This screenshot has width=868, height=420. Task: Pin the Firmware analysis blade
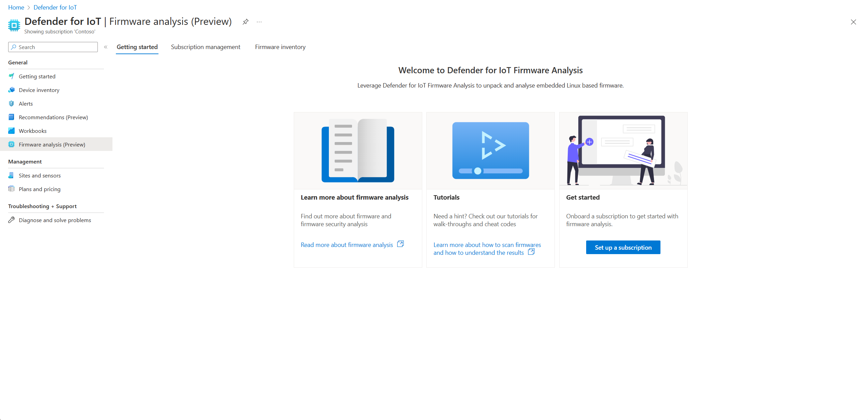[245, 22]
